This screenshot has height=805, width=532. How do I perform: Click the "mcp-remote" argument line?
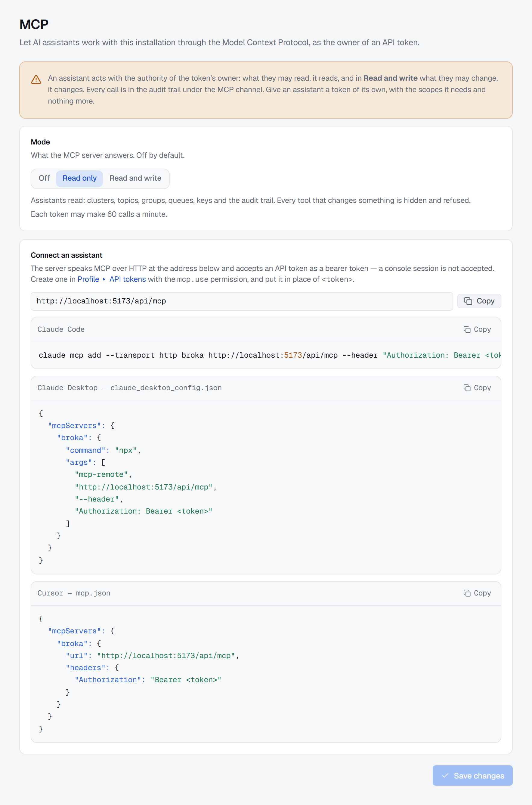103,474
